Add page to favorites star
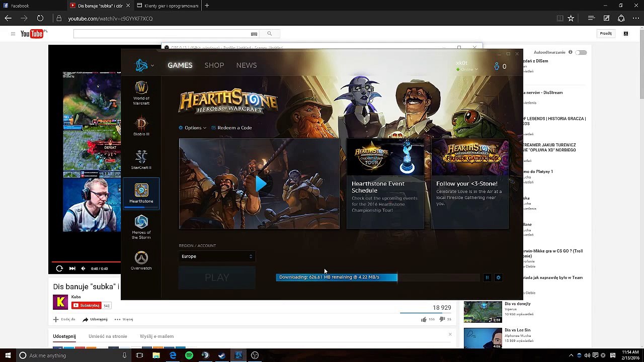 tap(571, 18)
